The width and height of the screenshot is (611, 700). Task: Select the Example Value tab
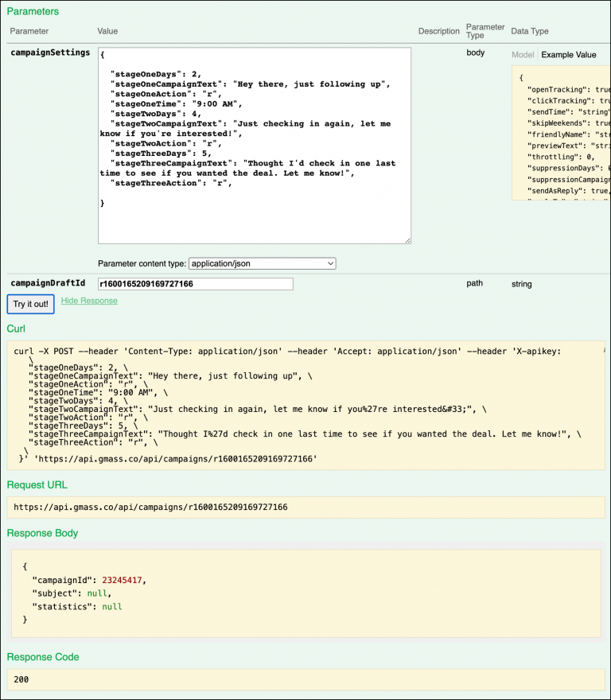568,55
